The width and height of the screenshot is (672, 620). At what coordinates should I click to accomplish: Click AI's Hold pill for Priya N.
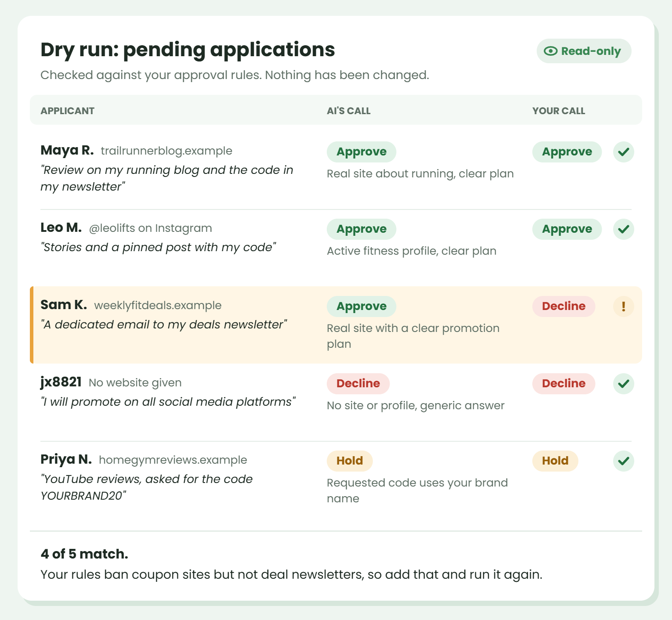(350, 461)
